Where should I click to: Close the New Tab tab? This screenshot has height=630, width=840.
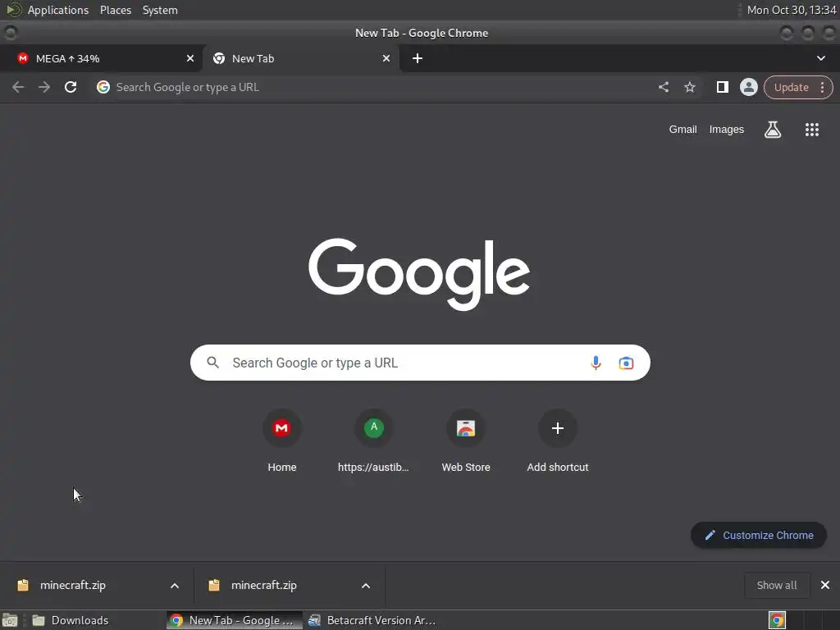[386, 58]
